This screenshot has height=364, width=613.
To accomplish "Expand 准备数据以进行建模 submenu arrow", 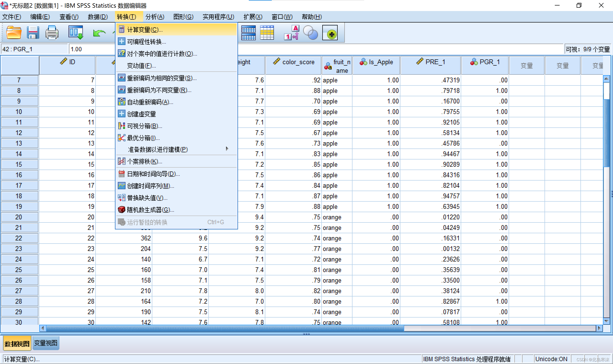I will [227, 149].
